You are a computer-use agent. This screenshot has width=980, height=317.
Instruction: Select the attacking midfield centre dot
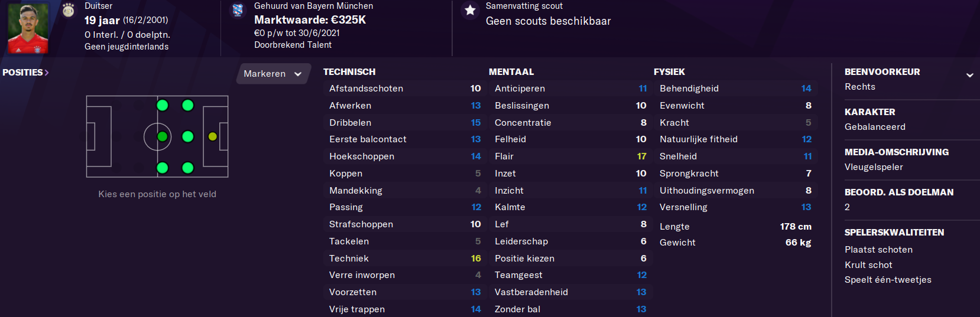pyautogui.click(x=188, y=136)
